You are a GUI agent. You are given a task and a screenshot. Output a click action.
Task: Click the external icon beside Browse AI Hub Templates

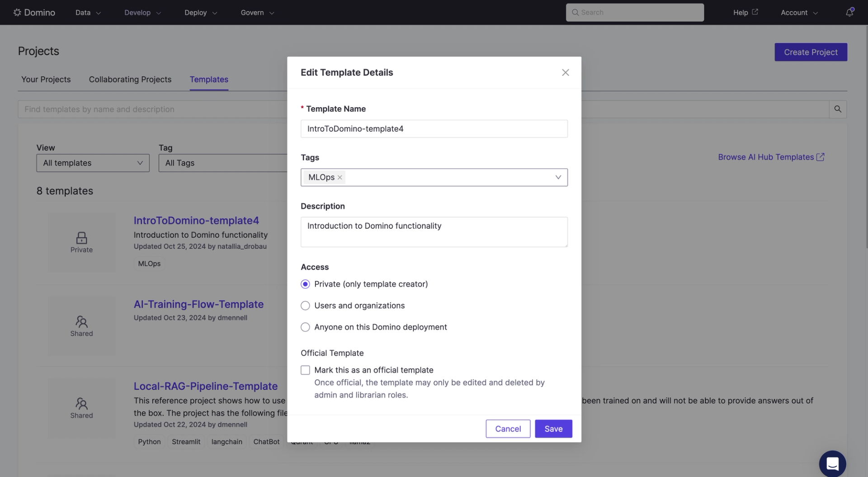pos(821,157)
